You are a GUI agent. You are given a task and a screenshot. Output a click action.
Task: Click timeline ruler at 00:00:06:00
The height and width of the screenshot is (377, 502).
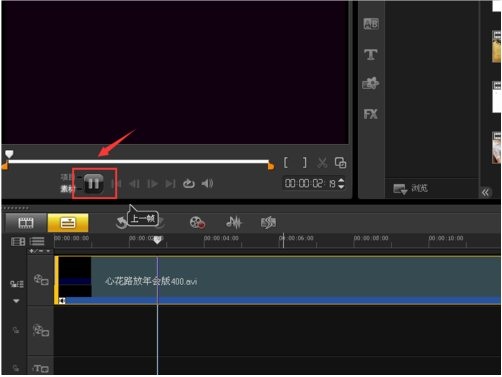[296, 238]
